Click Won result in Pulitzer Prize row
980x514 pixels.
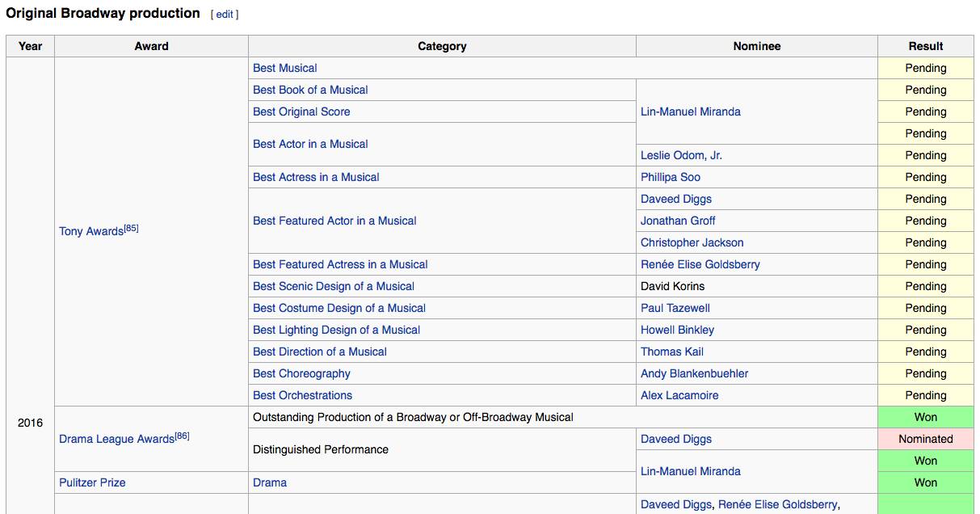pos(926,482)
